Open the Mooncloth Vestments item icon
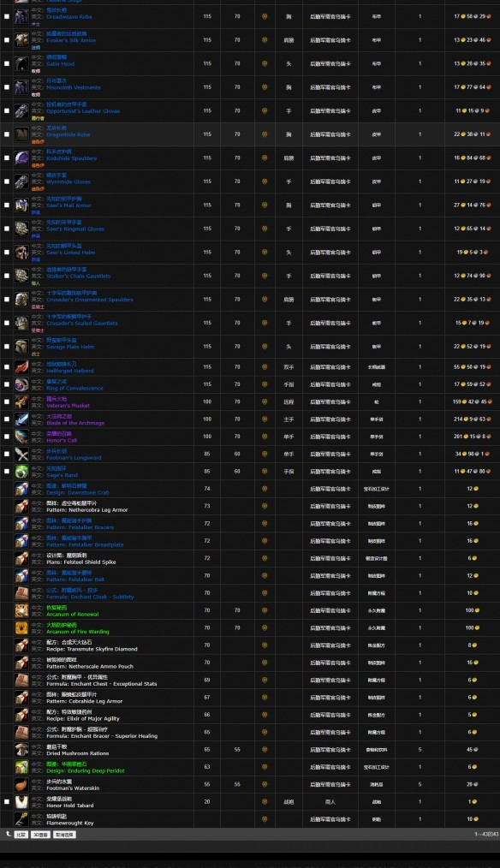 [x=21, y=87]
